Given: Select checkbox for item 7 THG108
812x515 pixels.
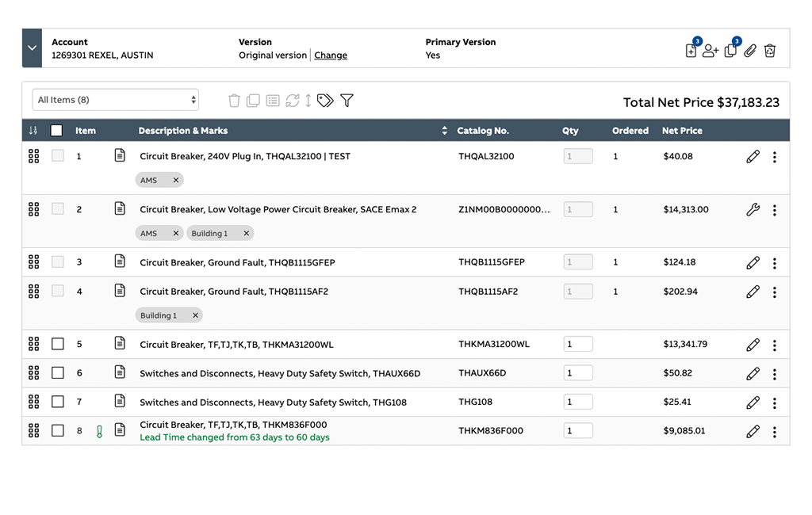Looking at the screenshot, I should point(57,402).
